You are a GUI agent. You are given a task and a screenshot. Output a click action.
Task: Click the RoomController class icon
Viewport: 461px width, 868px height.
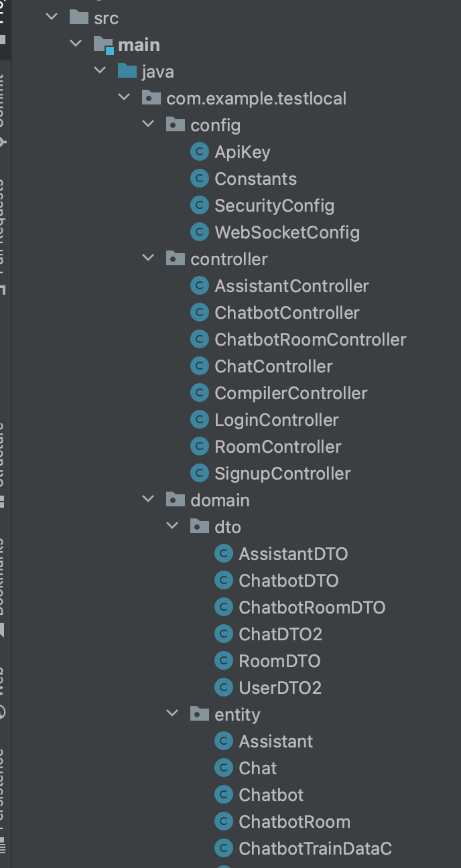[199, 447]
